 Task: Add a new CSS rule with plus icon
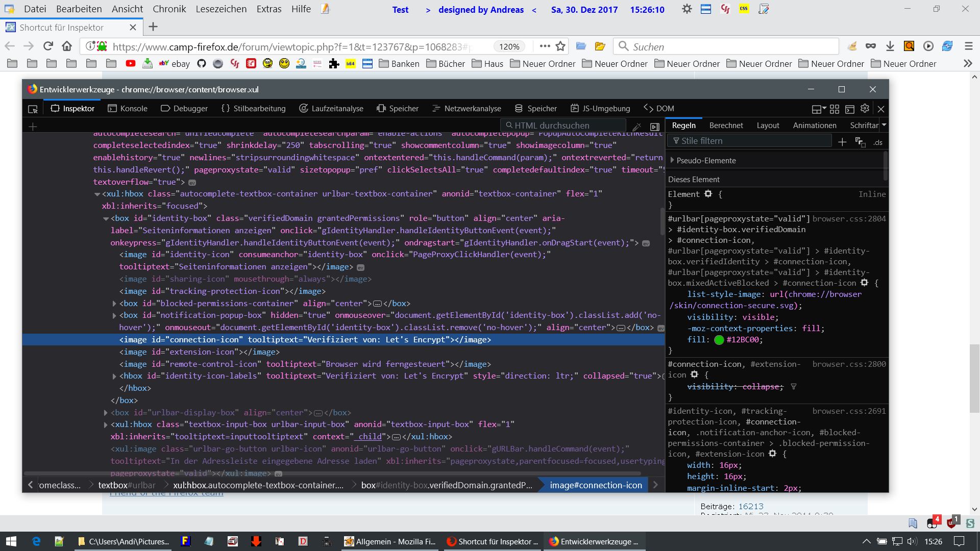pyautogui.click(x=842, y=142)
